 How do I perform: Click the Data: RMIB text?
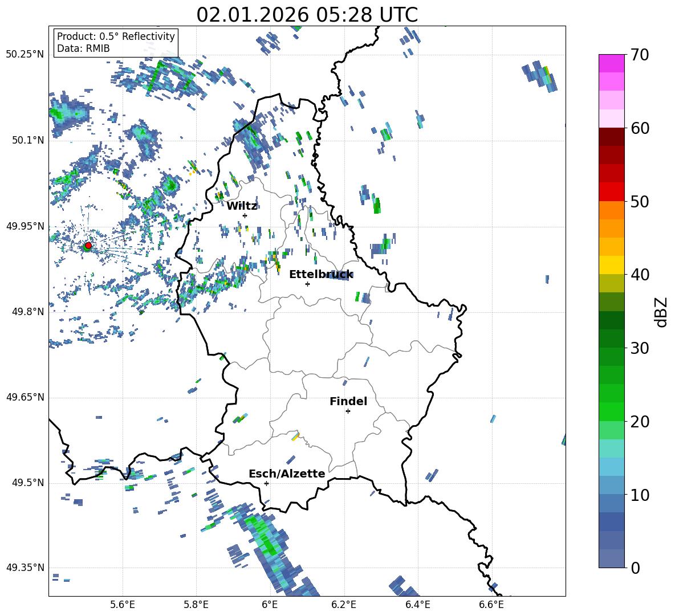[x=83, y=48]
